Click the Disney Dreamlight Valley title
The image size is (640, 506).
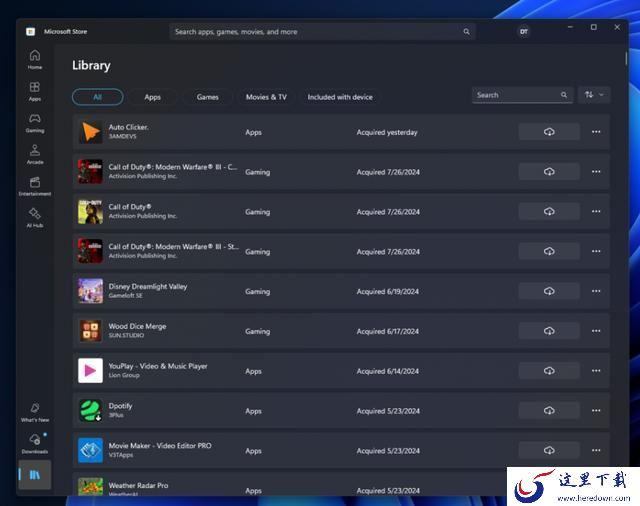click(x=148, y=286)
